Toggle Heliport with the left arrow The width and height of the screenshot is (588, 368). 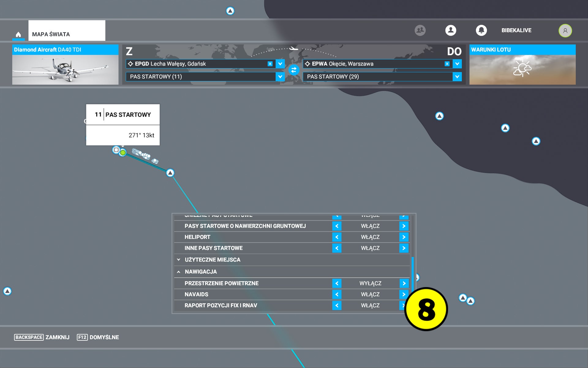coord(337,237)
